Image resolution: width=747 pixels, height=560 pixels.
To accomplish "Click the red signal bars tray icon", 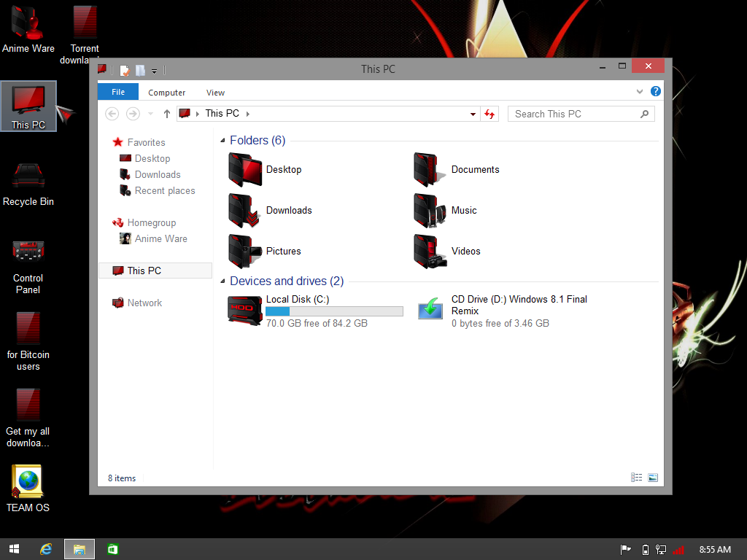I will [678, 550].
